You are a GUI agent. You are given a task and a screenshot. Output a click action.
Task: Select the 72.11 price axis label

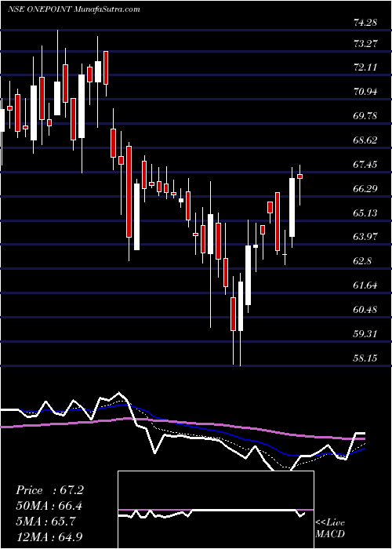coord(365,67)
